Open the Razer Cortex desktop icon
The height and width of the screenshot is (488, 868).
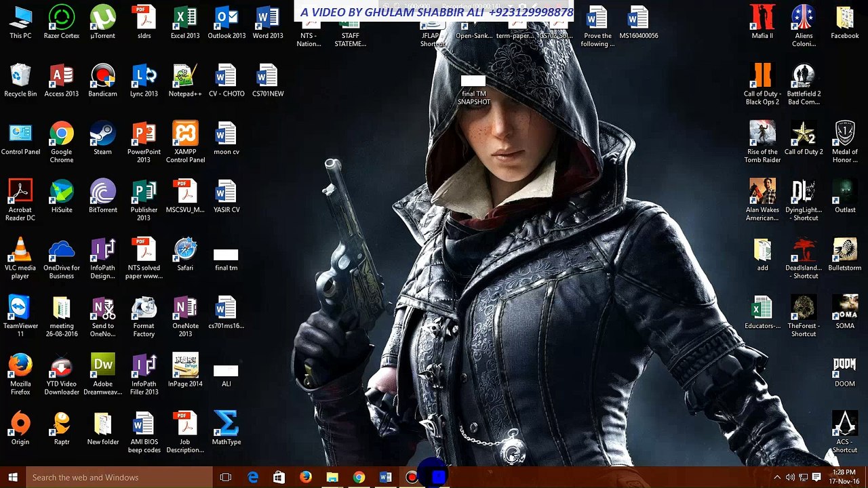[61, 19]
